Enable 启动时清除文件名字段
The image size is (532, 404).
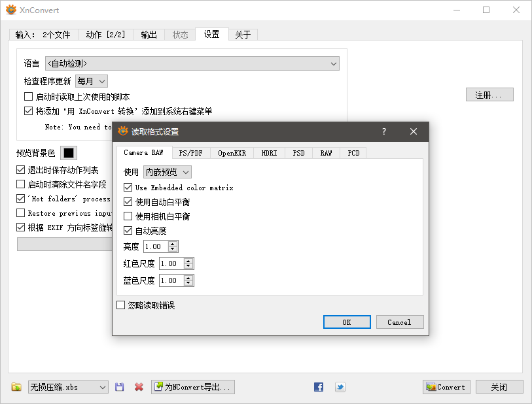coord(21,184)
